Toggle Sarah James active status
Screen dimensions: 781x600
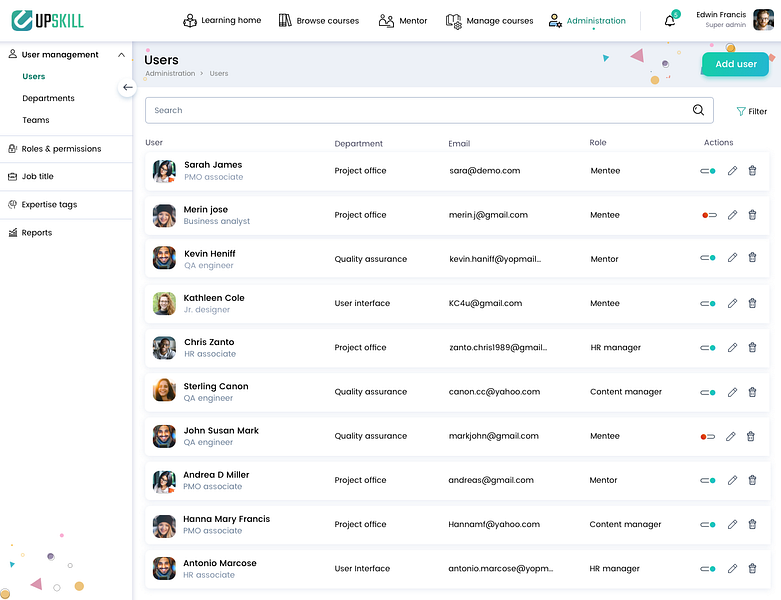click(708, 171)
